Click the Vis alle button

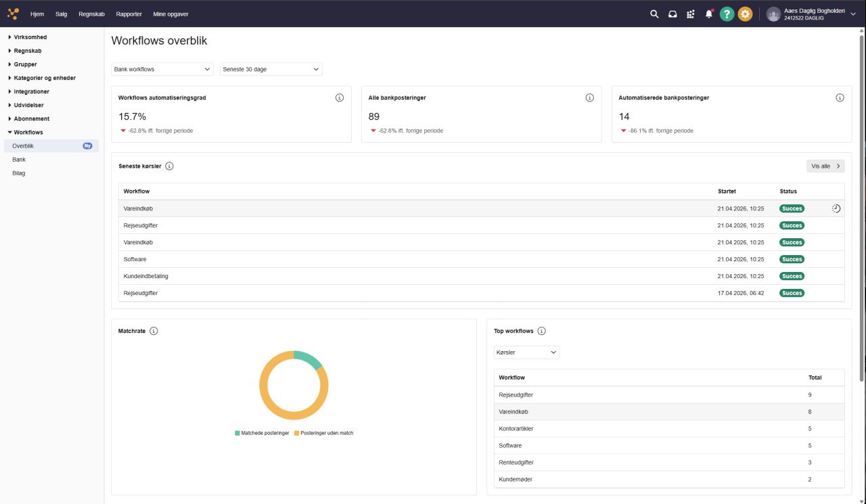825,166
